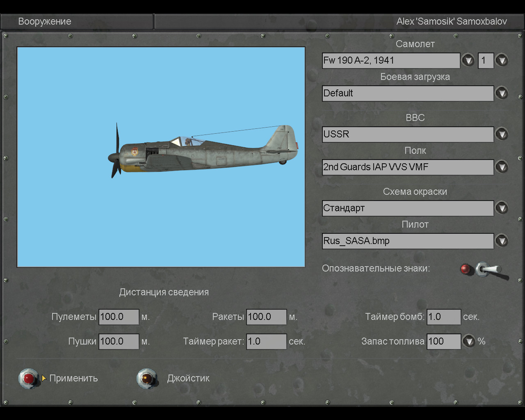Click the Пулеметы convergence distance field
Image resolution: width=525 pixels, height=420 pixels.
pyautogui.click(x=119, y=317)
